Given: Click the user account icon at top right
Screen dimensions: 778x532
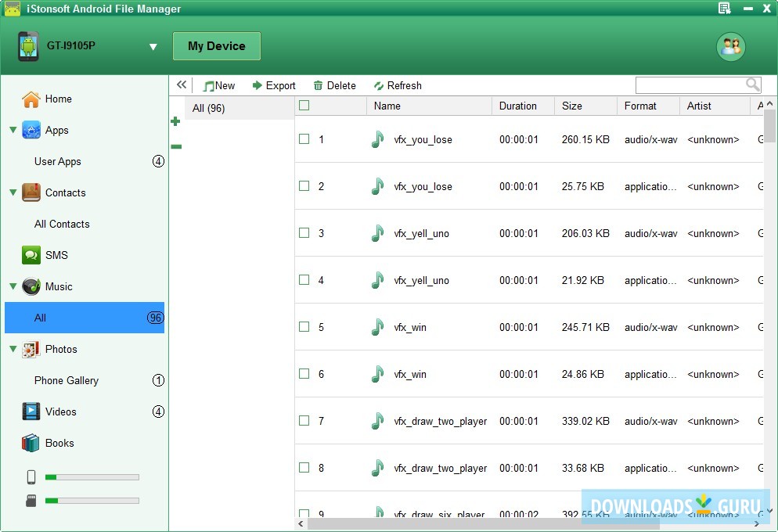Looking at the screenshot, I should 730,47.
